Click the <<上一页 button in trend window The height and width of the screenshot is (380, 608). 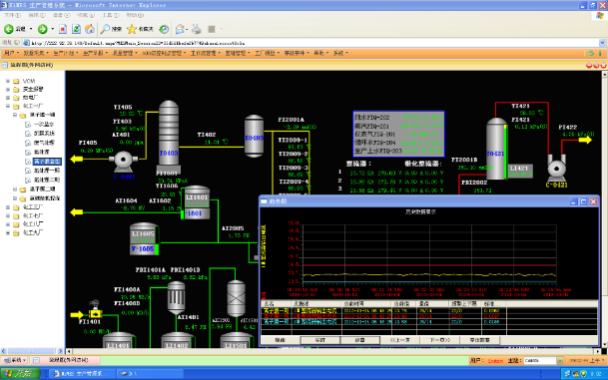(x=400, y=340)
